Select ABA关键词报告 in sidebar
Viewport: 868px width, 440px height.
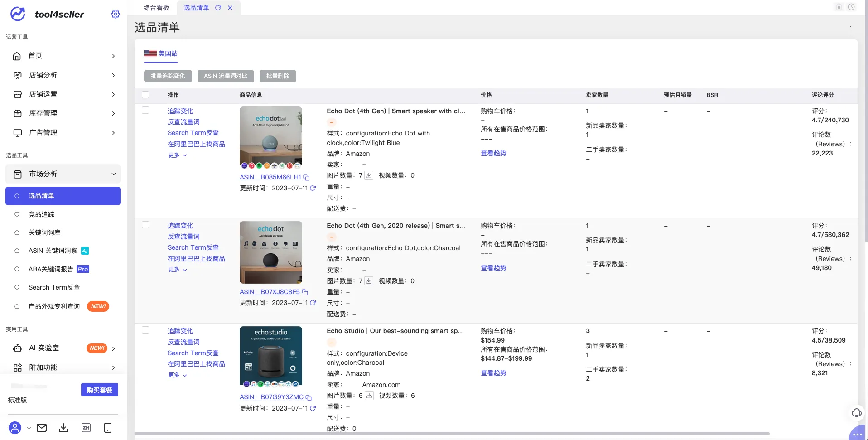coord(63,269)
